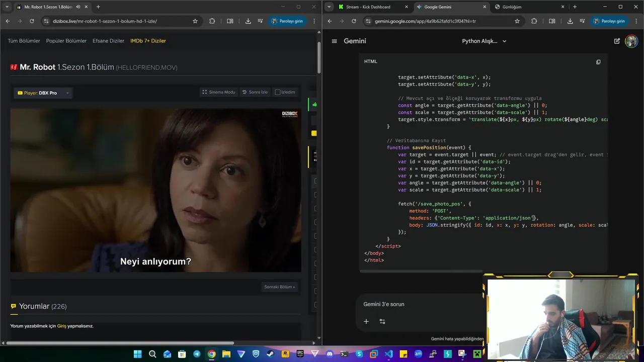Open Chrome menu in the dizibox window
This screenshot has height=362, width=644.
pyautogui.click(x=314, y=21)
